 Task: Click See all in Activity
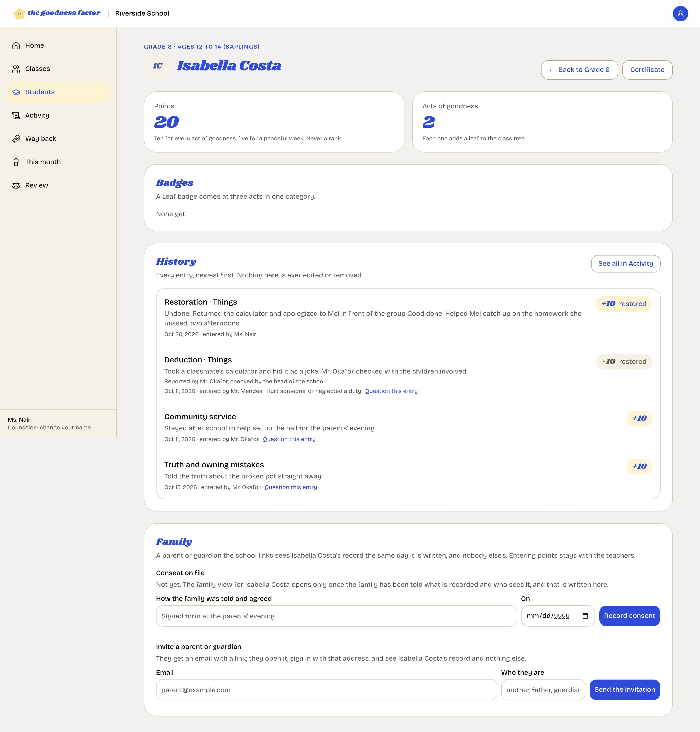click(x=625, y=264)
